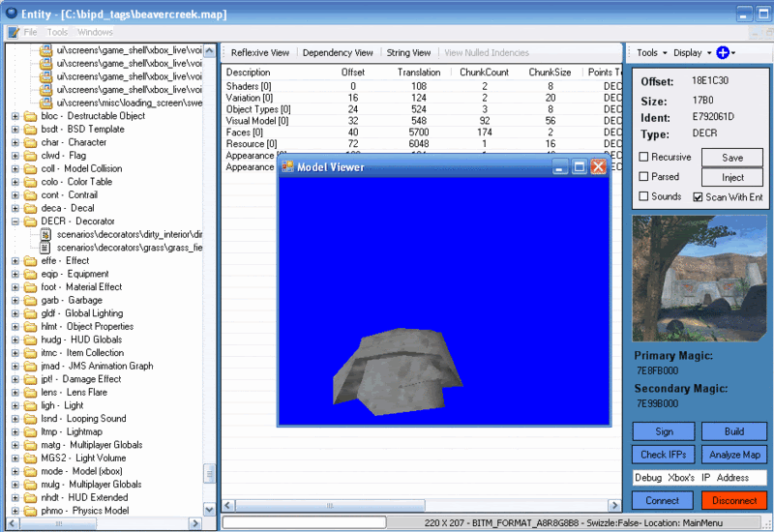Click the folder icon beside clwd Flag
774x532 pixels.
[x=31, y=156]
